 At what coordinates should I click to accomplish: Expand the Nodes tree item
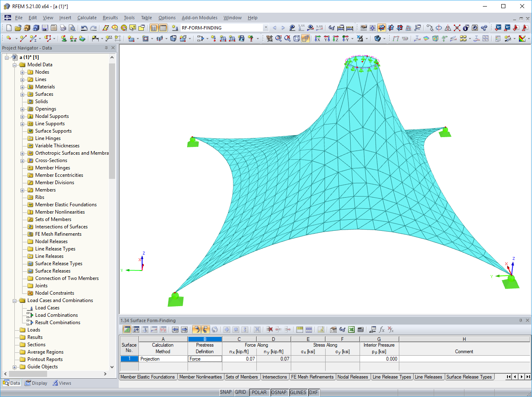[23, 72]
